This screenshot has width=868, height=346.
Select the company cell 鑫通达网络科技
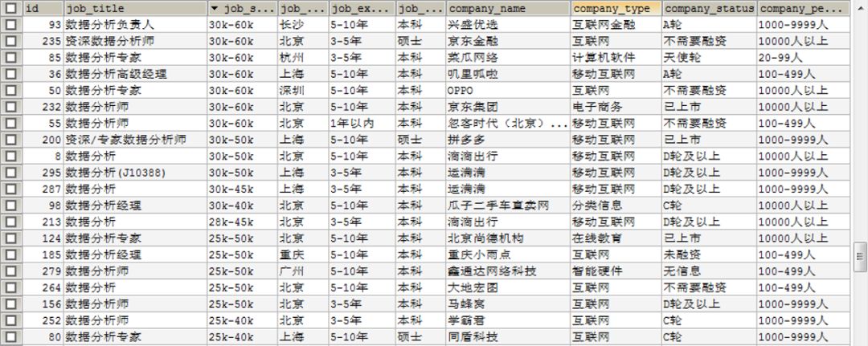click(508, 271)
